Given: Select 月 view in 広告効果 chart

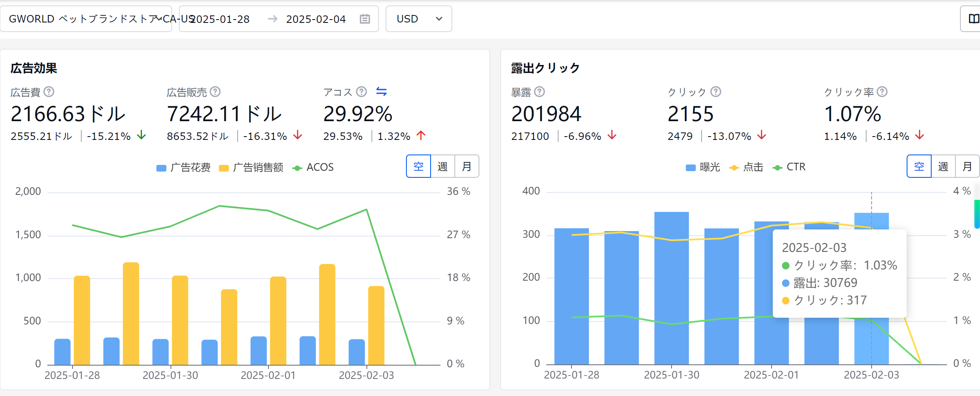Looking at the screenshot, I should (467, 167).
